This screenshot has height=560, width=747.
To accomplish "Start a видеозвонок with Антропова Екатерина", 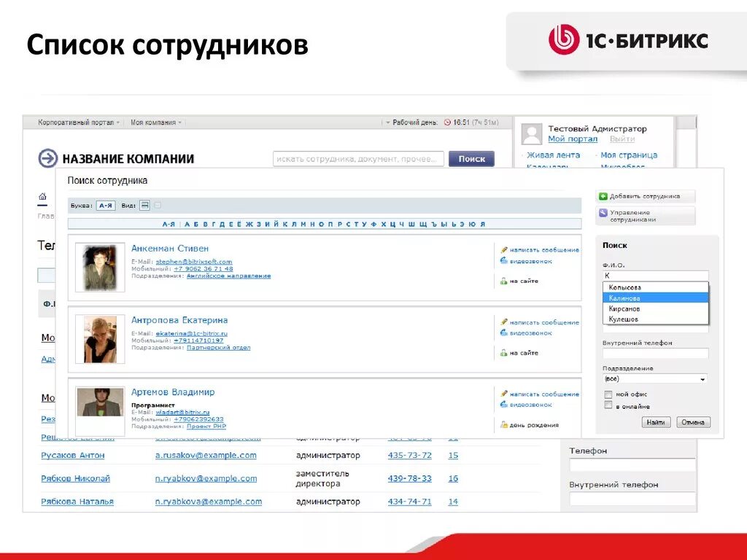I will [503, 332].
